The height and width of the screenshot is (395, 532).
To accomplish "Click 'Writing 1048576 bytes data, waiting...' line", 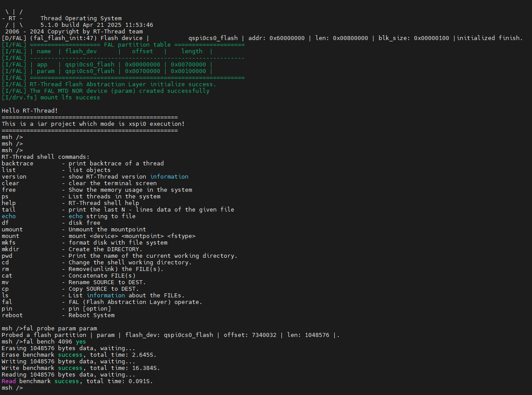I will pos(68,362).
